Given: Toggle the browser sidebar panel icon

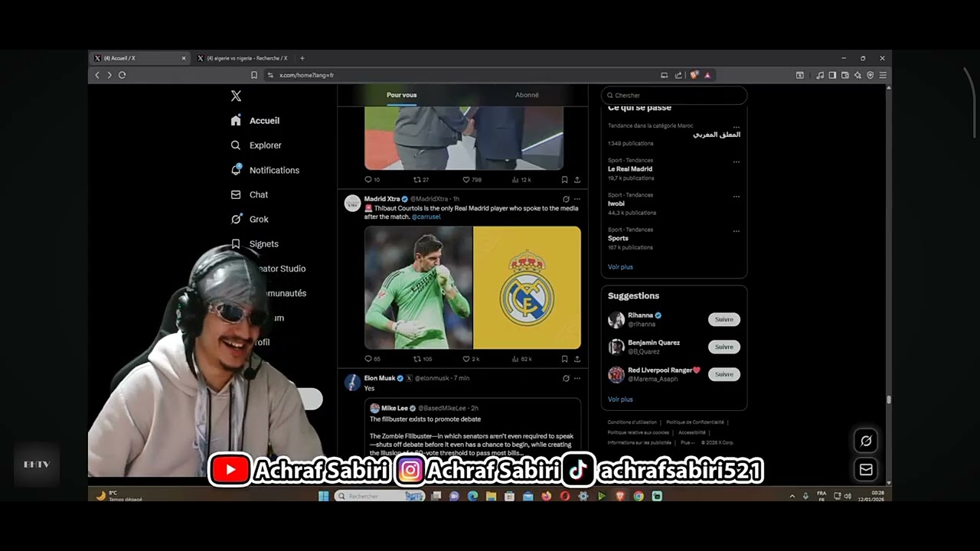Looking at the screenshot, I should [832, 75].
